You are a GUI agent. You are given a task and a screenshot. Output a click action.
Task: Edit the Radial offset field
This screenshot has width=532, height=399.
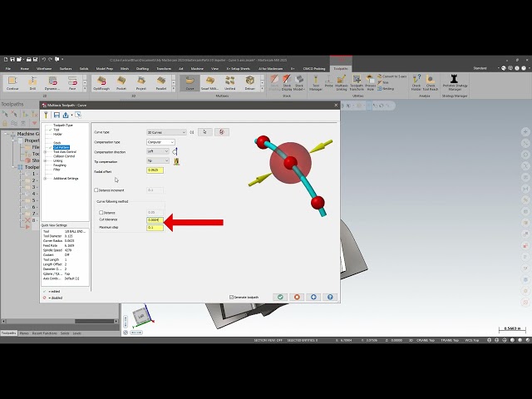coord(155,170)
